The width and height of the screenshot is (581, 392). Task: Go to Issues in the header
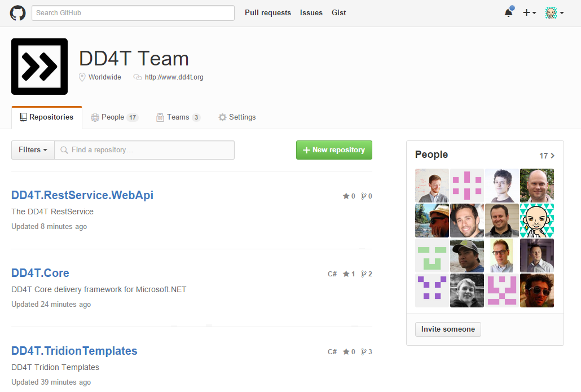tap(311, 12)
